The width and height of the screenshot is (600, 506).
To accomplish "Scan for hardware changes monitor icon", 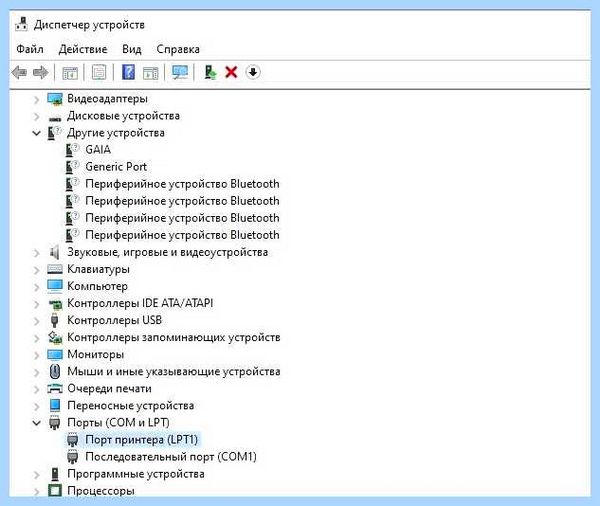I will [180, 72].
